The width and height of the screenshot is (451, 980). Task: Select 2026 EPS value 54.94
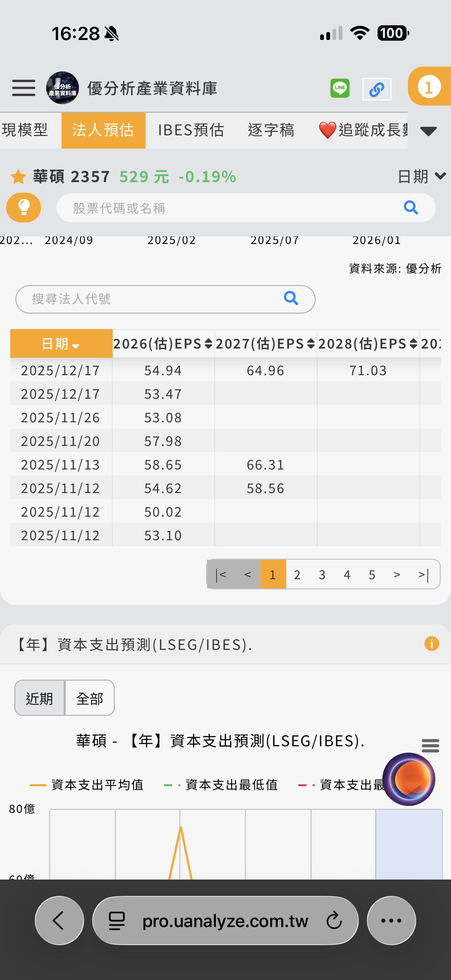[x=163, y=370]
